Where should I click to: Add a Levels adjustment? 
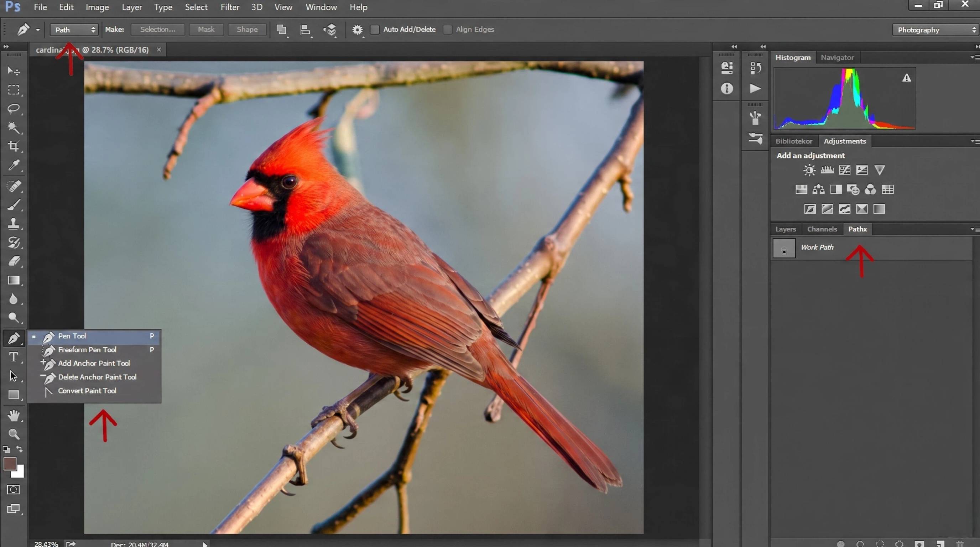827,170
